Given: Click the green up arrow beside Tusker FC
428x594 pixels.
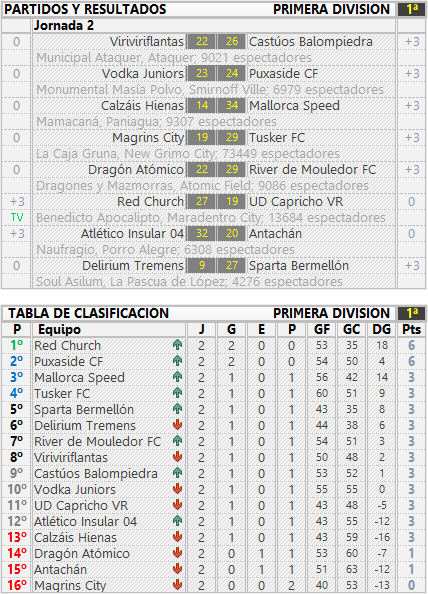Looking at the screenshot, I should pos(177,393).
